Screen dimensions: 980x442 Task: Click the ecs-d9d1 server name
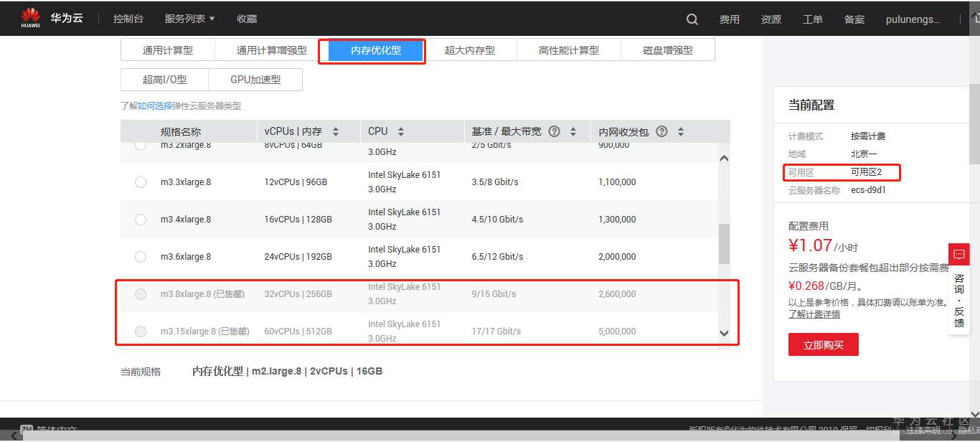click(869, 190)
